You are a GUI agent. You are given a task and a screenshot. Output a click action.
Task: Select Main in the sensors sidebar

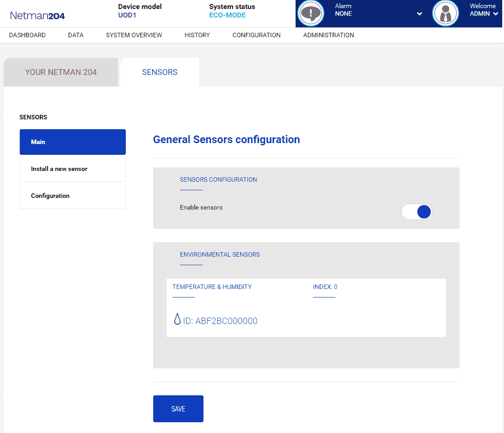[x=73, y=142]
